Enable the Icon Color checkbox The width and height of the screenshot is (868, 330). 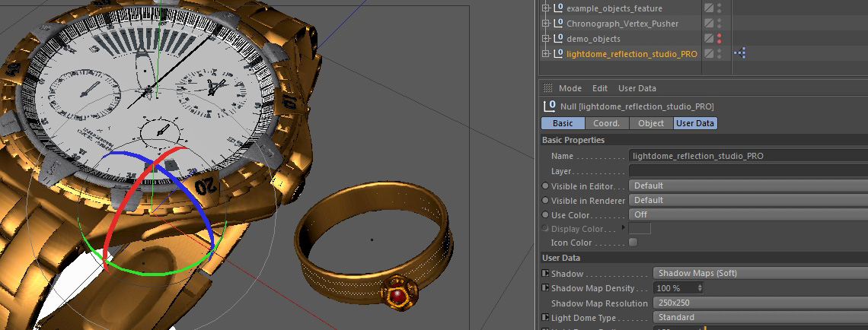[633, 243]
